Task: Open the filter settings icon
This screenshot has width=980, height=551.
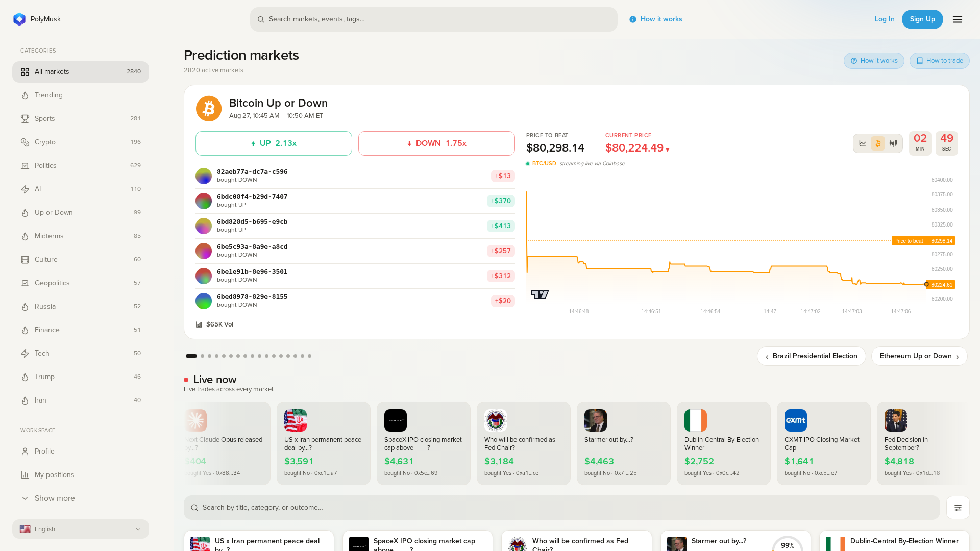Action: point(958,508)
